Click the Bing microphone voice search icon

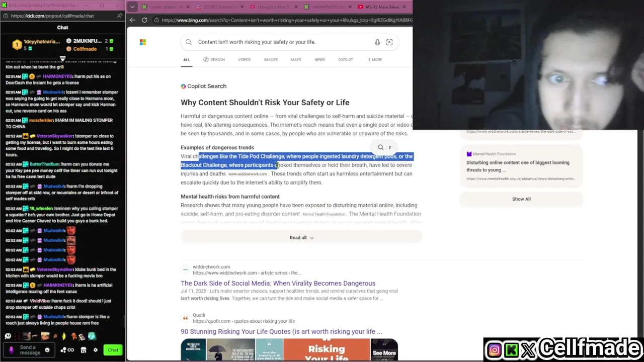pos(377,42)
